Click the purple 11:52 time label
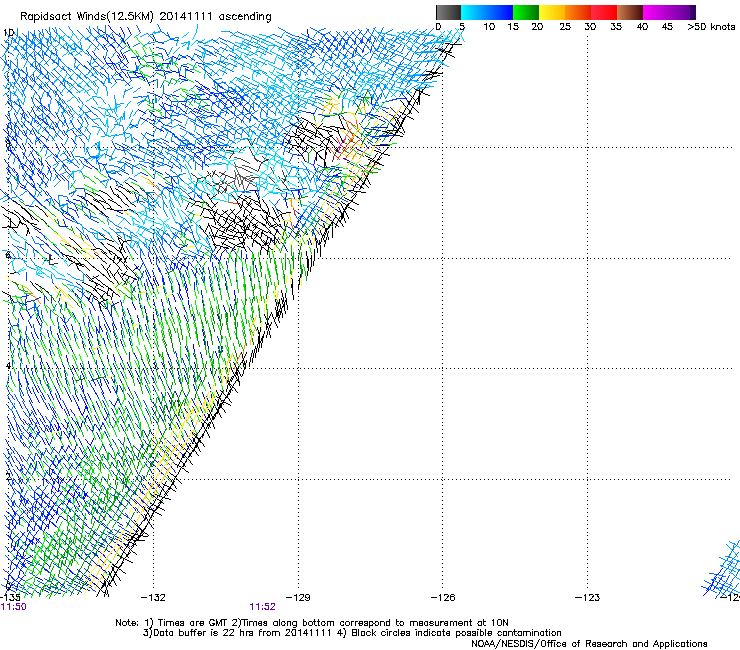The image size is (740, 650). coord(262,607)
